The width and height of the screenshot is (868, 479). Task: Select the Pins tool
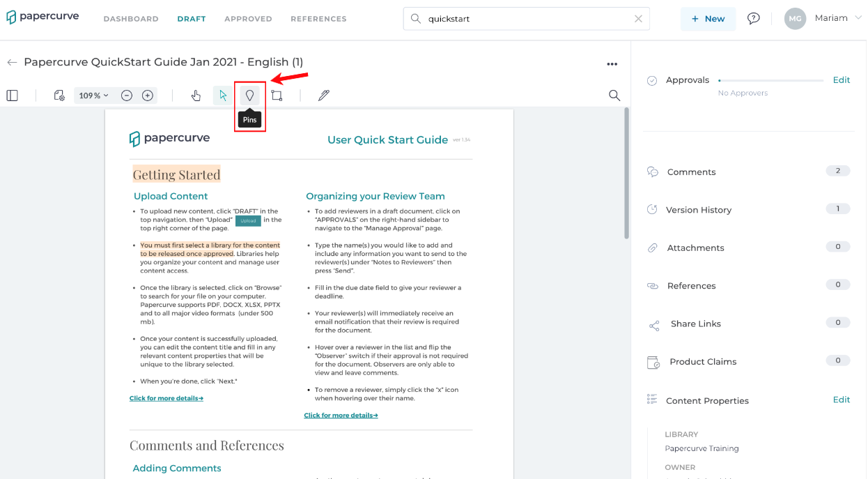[x=249, y=96]
